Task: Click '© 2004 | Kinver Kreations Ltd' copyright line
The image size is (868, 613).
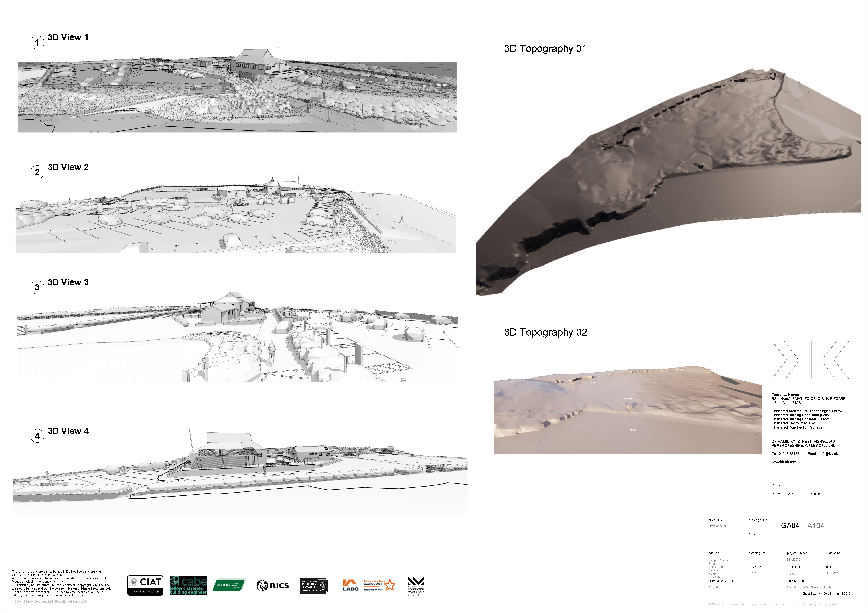Action: (x=50, y=602)
